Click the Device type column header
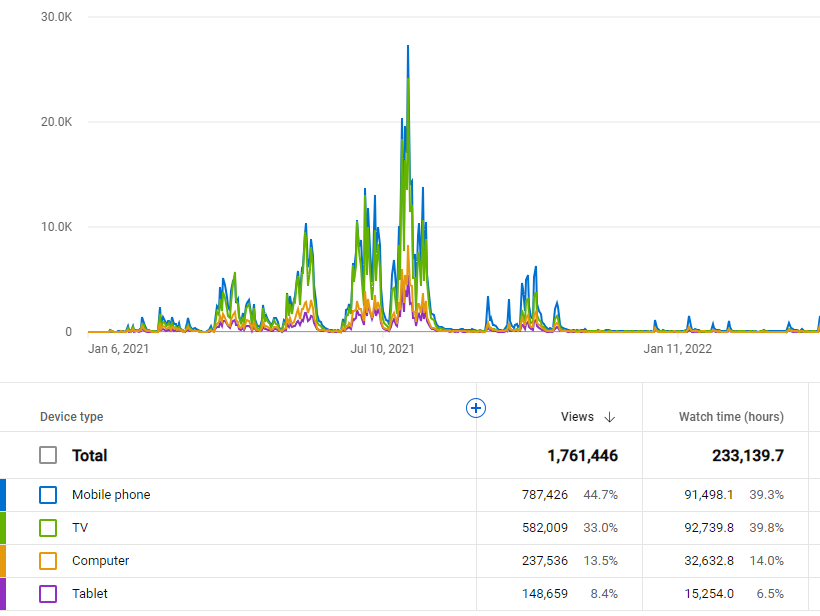 71,417
